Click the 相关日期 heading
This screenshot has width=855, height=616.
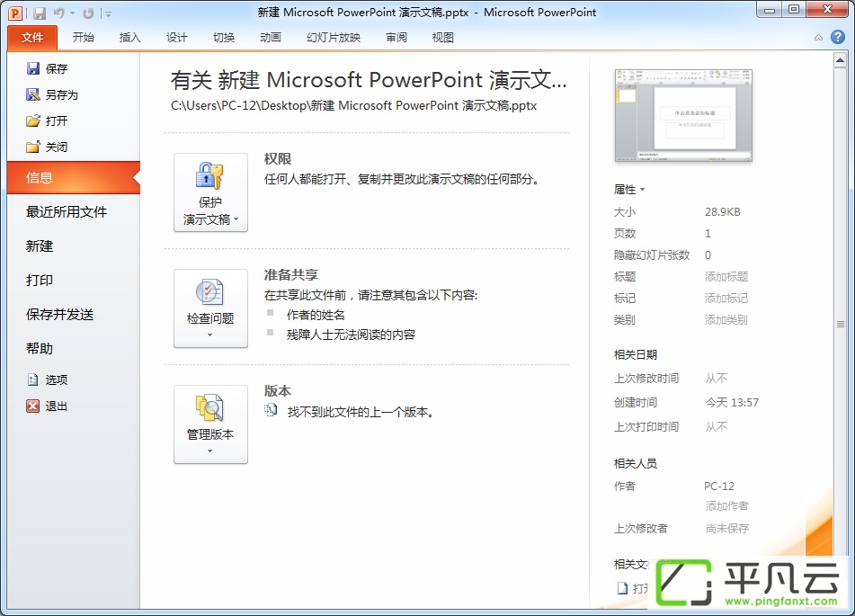click(636, 354)
